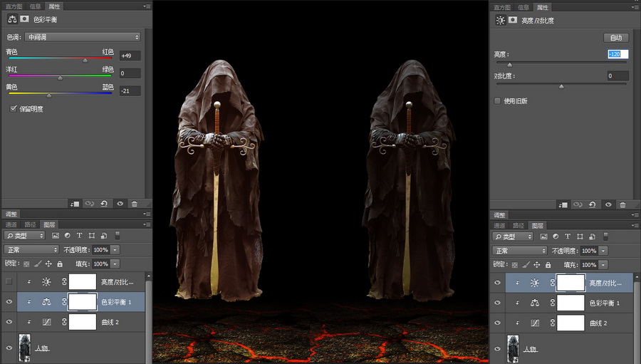
Task: Click view previous state icon in right panel
Action: 578,204
